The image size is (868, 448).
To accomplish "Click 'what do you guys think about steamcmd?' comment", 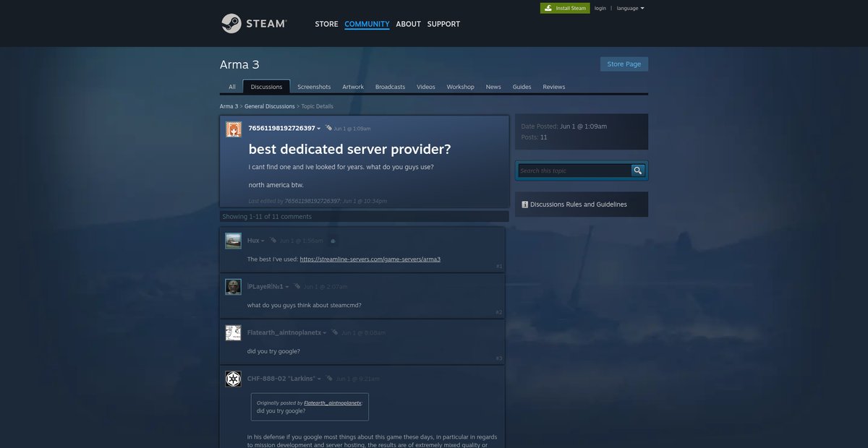I will (305, 305).
